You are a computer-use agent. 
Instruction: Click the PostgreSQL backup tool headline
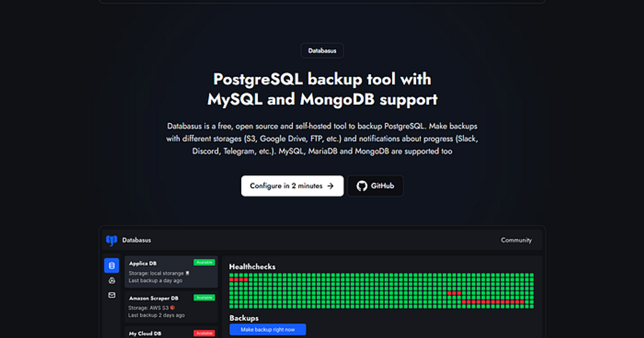point(322,89)
